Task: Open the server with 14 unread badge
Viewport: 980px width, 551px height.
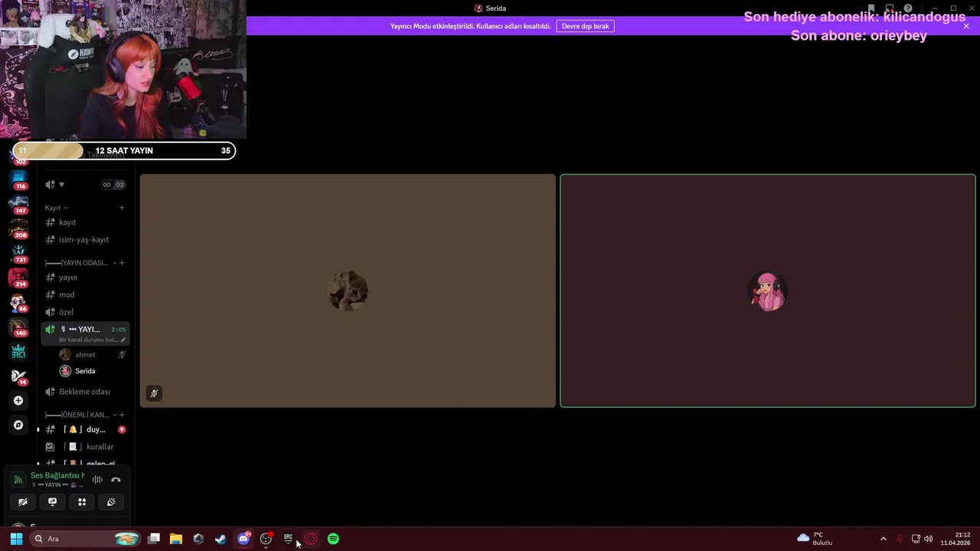Action: (18, 376)
